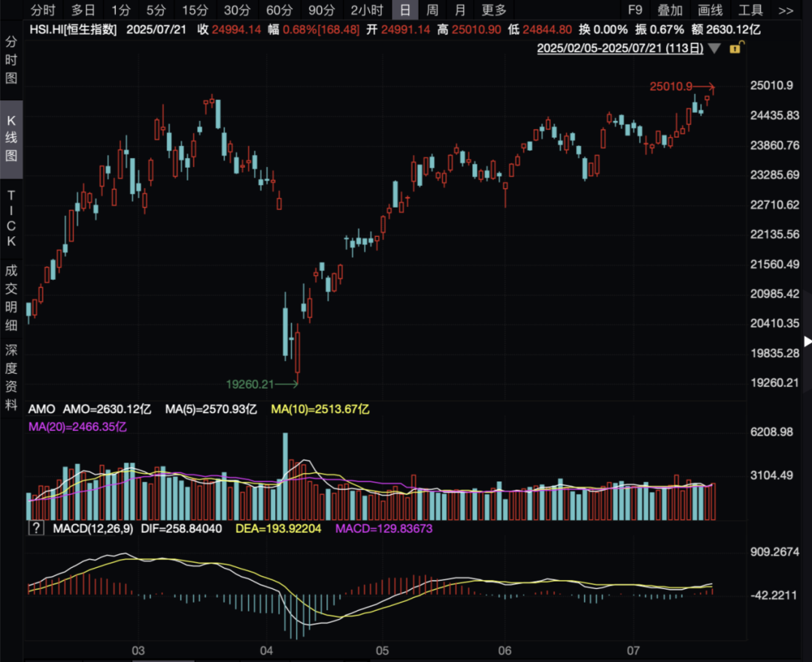Screen dimensions: 812x662
Task: Open the 分时图 view in left sidebar
Action: coord(11,60)
